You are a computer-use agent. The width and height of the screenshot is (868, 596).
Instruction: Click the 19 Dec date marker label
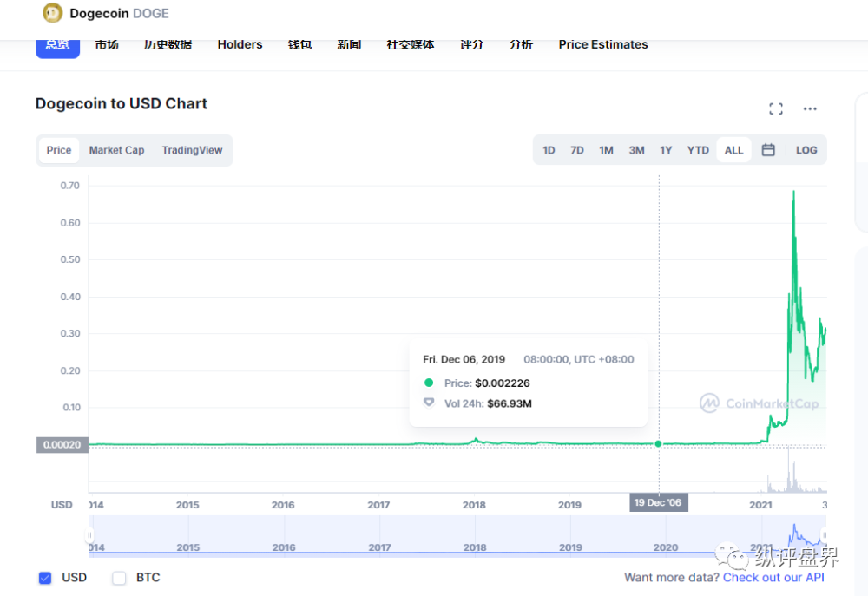tap(658, 502)
